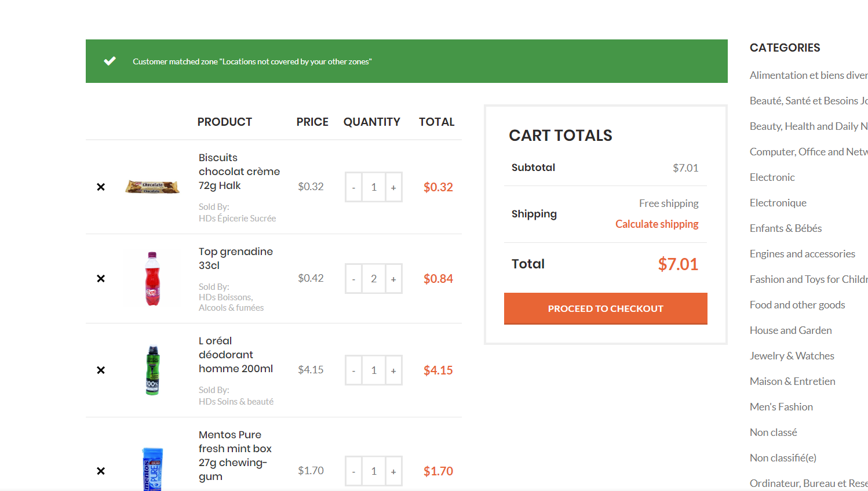The width and height of the screenshot is (868, 491).
Task: Increase L oréal déodorant quantity
Action: [x=393, y=370]
